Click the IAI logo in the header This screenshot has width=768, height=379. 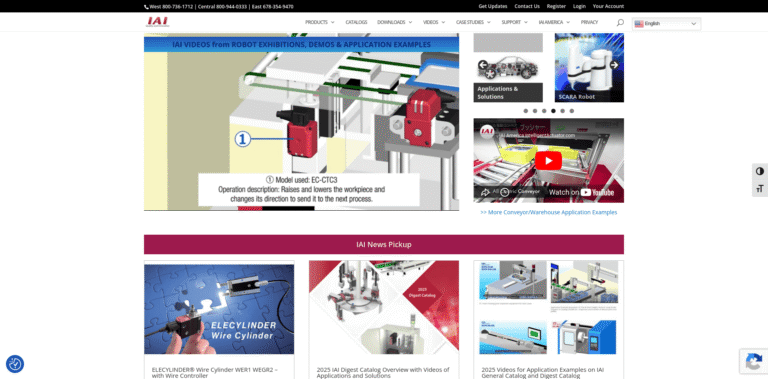coord(158,22)
